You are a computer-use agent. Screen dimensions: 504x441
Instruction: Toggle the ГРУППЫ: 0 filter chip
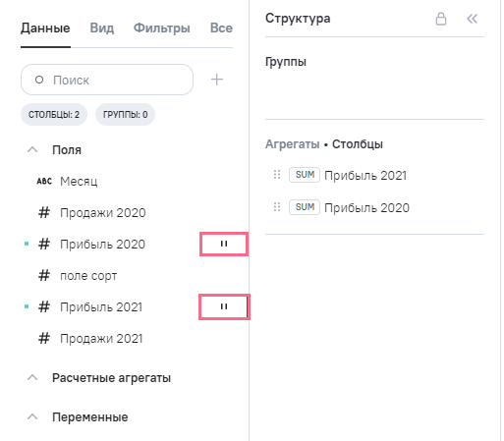point(125,115)
